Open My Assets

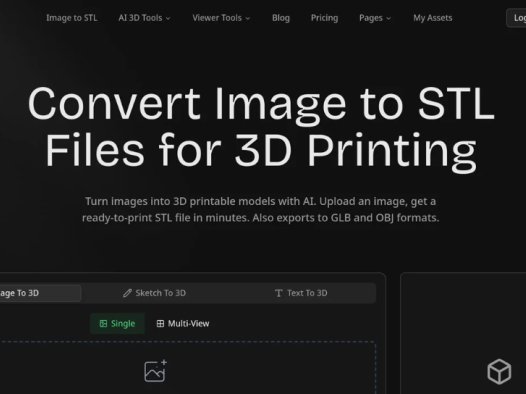click(433, 18)
